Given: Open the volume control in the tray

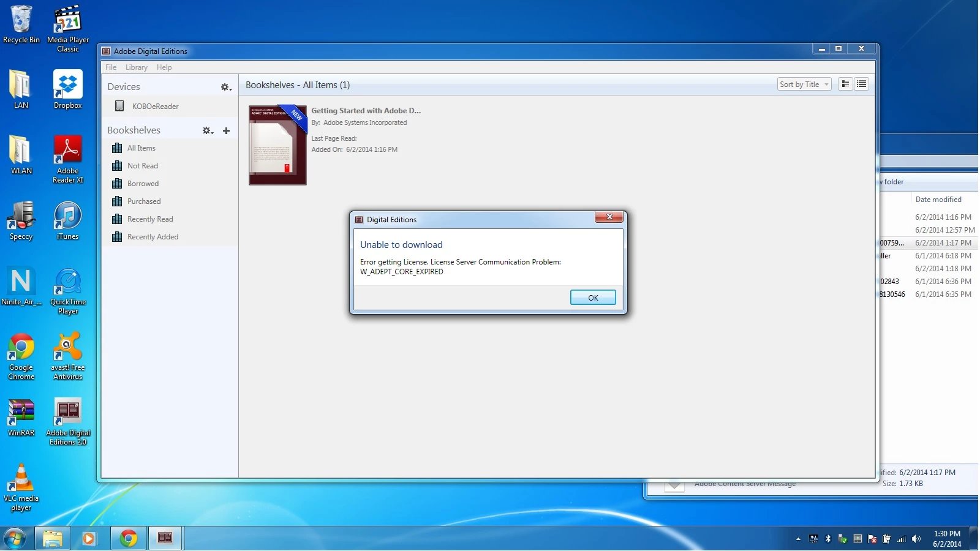Looking at the screenshot, I should pyautogui.click(x=916, y=539).
